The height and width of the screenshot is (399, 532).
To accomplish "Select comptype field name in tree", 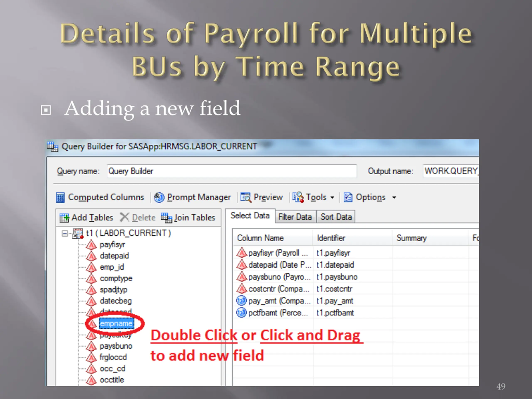I will click(116, 279).
